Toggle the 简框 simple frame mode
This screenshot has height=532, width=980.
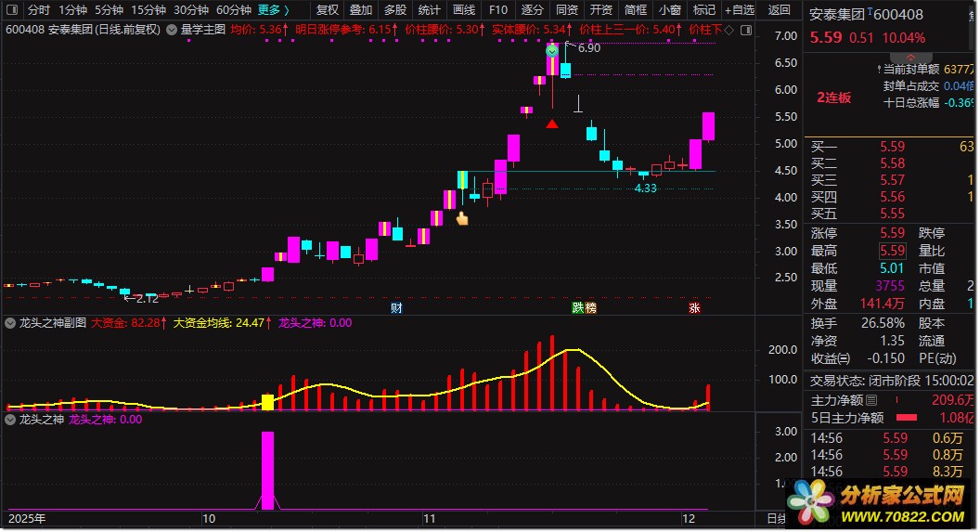pyautogui.click(x=636, y=10)
